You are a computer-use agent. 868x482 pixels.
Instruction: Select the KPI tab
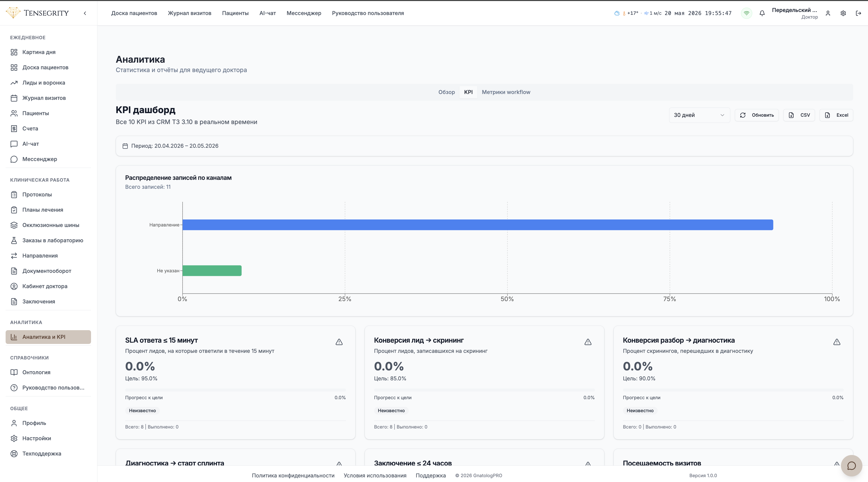pos(468,92)
